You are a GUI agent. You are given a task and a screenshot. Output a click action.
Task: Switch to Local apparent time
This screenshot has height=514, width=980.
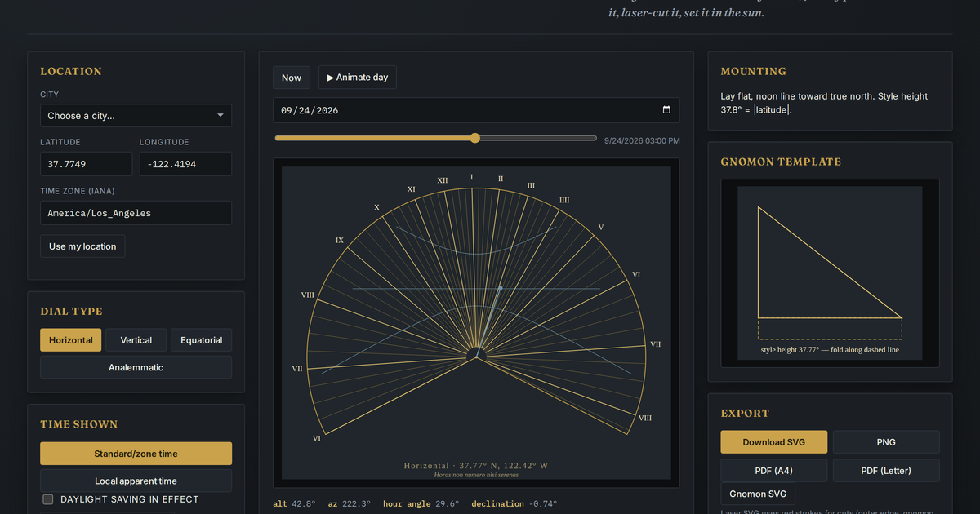(136, 481)
